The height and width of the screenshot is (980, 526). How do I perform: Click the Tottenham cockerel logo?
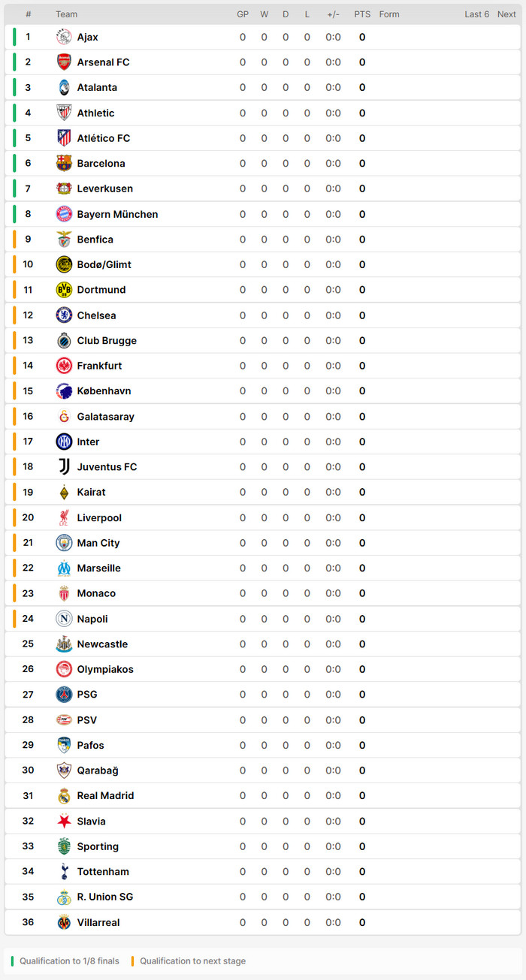click(64, 872)
